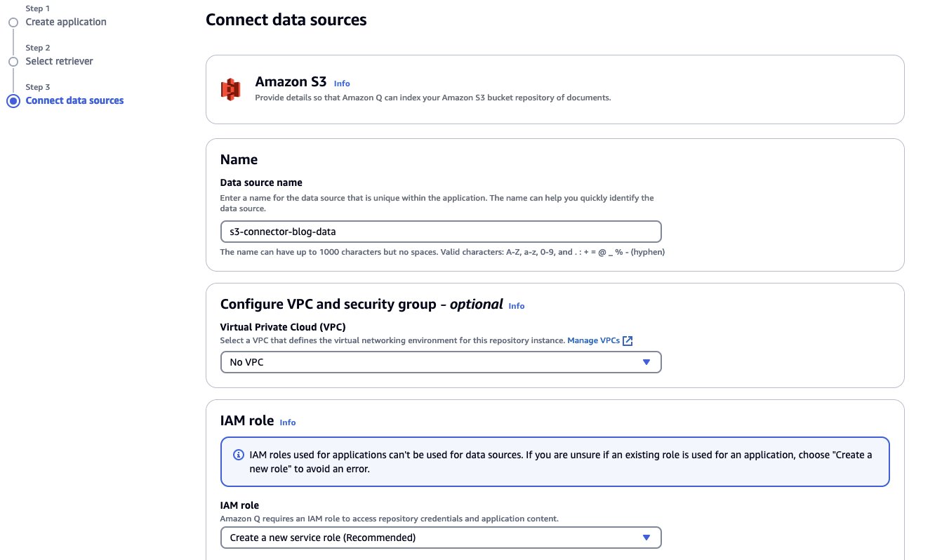Open the Virtual Private Cloud selector
The width and height of the screenshot is (942, 560).
441,362
